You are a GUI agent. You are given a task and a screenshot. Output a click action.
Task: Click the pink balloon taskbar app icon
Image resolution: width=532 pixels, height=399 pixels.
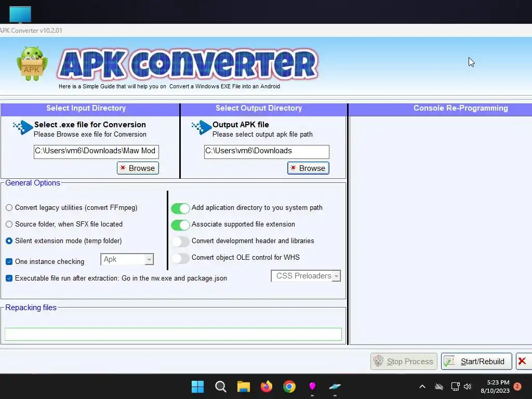[x=312, y=387]
